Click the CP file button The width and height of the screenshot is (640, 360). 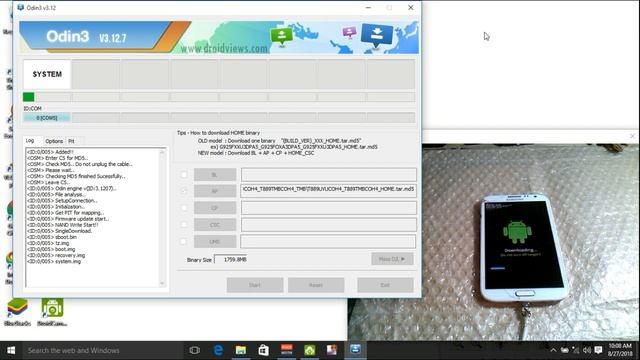[x=215, y=208]
